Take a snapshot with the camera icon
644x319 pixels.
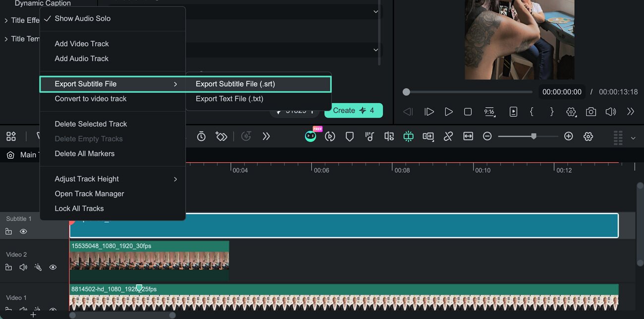tap(591, 112)
